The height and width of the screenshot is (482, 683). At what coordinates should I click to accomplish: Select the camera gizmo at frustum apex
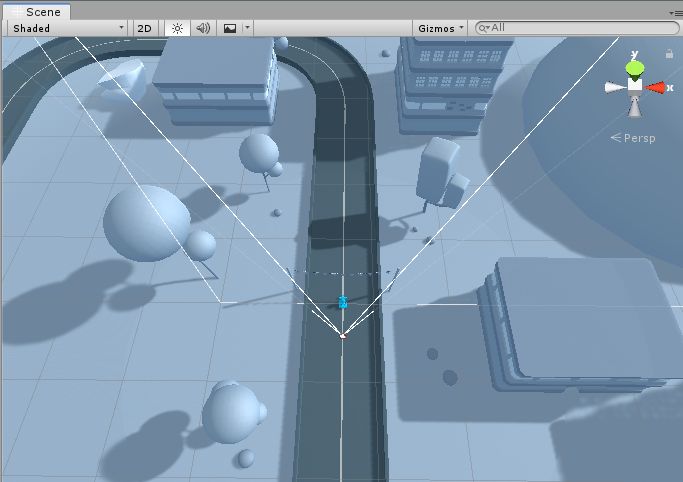click(x=342, y=335)
